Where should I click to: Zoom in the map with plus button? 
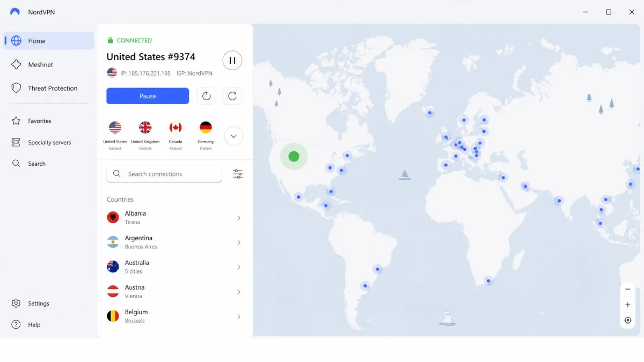click(628, 305)
